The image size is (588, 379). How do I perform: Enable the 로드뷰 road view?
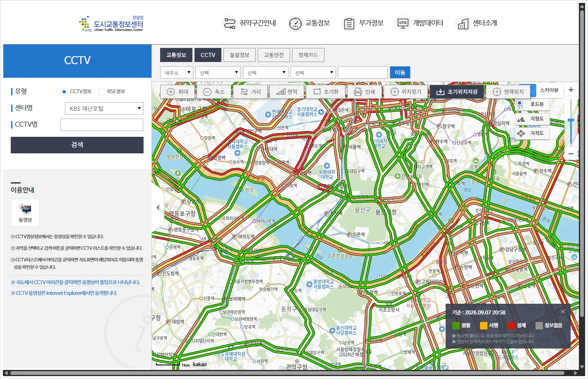(532, 104)
